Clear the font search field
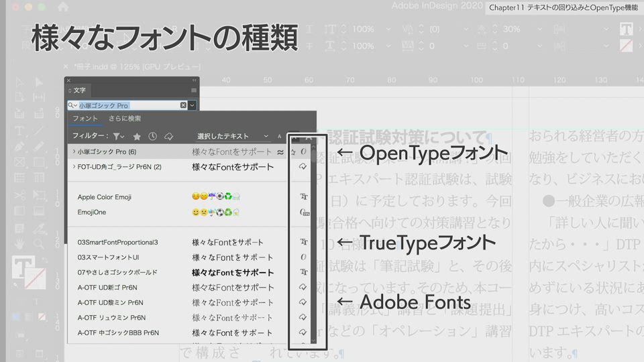644x362 pixels. click(x=183, y=105)
